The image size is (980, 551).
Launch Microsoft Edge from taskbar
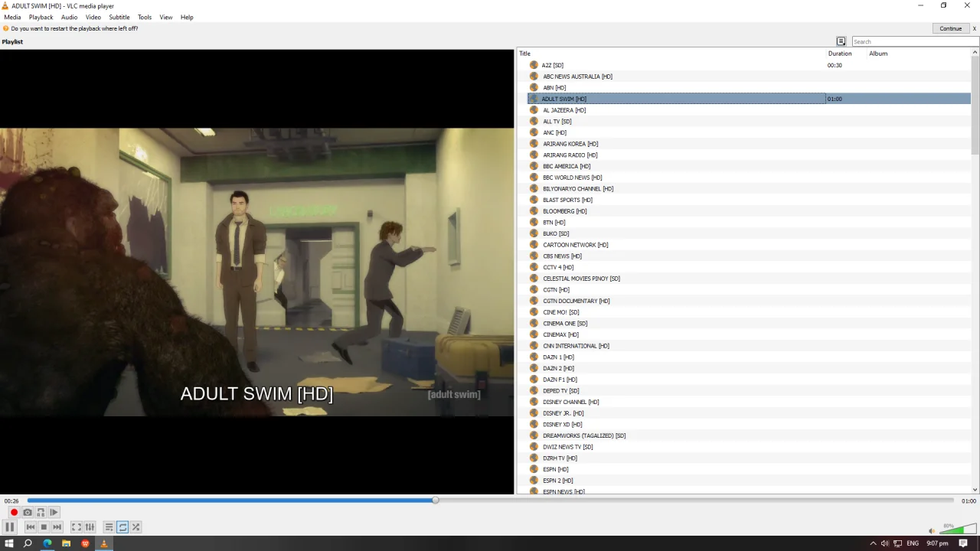[47, 543]
